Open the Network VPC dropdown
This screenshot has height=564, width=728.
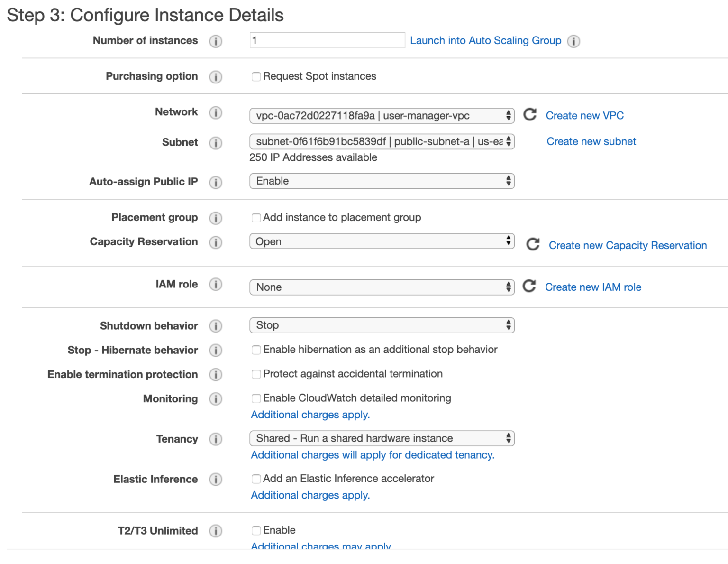click(382, 116)
